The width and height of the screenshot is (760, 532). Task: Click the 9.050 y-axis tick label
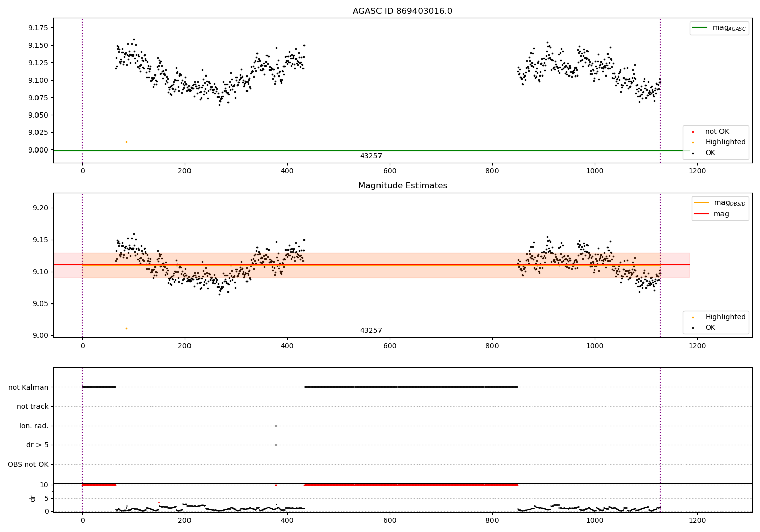tap(39, 115)
